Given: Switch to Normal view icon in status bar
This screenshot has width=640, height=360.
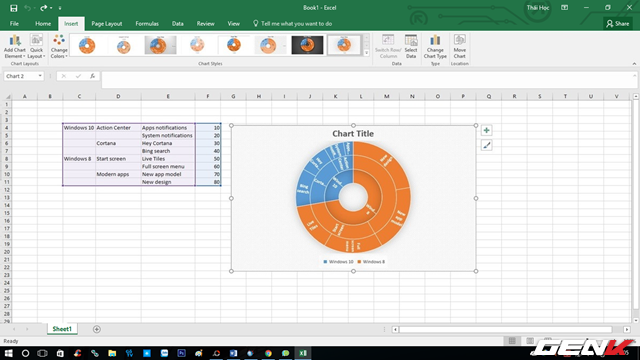Looking at the screenshot, I should tap(512, 341).
